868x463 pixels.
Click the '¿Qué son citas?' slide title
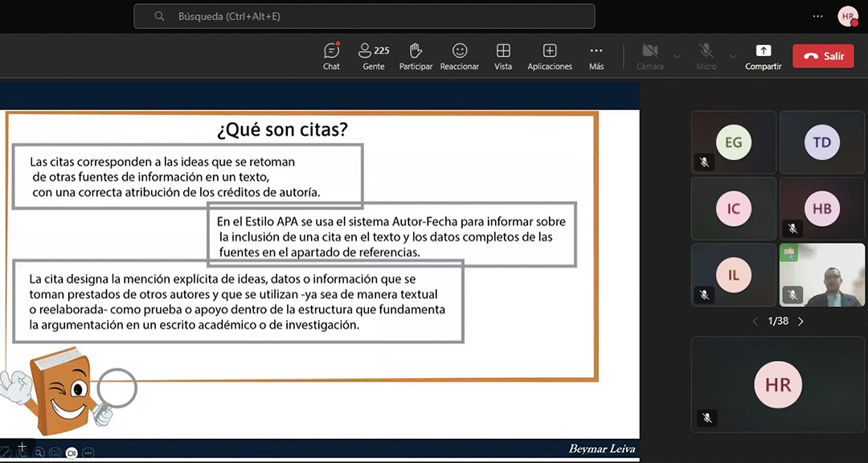[x=282, y=130]
